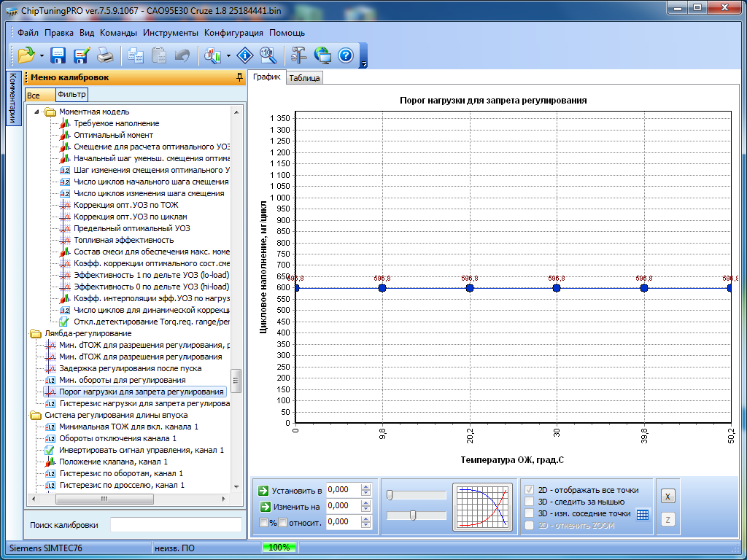Click the Save floppy disk icon
This screenshot has width=747, height=560.
point(58,55)
